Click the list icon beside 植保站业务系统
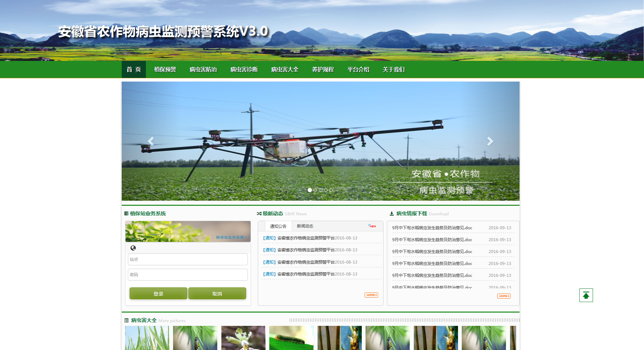This screenshot has width=644, height=350. pyautogui.click(x=126, y=214)
